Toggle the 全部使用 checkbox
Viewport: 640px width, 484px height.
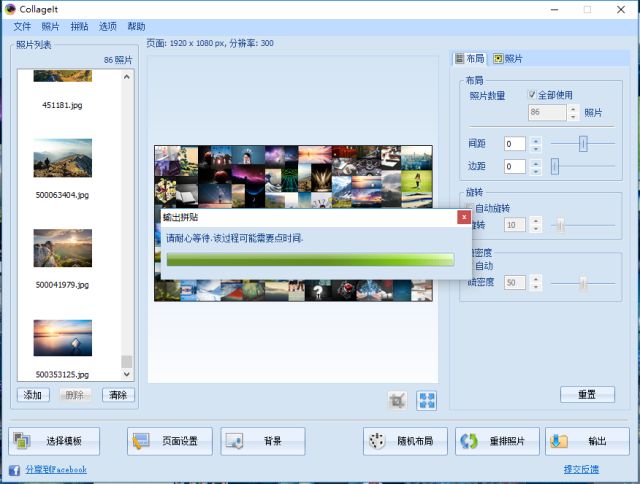(532, 95)
